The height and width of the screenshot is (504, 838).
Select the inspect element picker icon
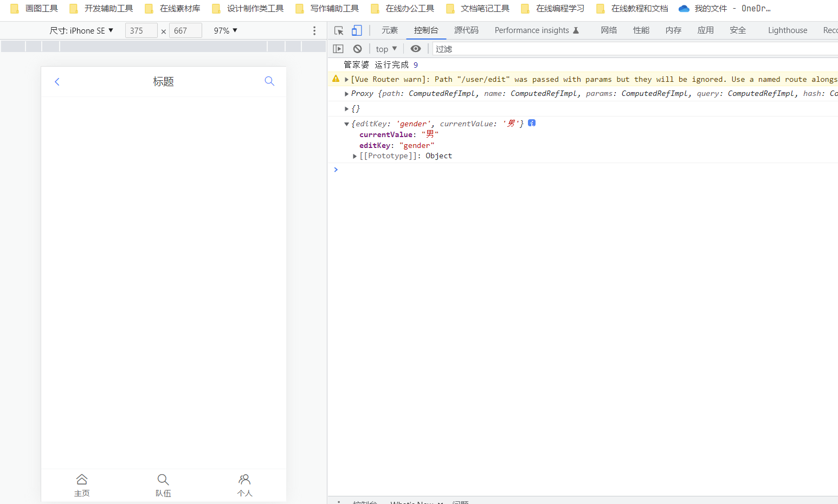pyautogui.click(x=339, y=30)
